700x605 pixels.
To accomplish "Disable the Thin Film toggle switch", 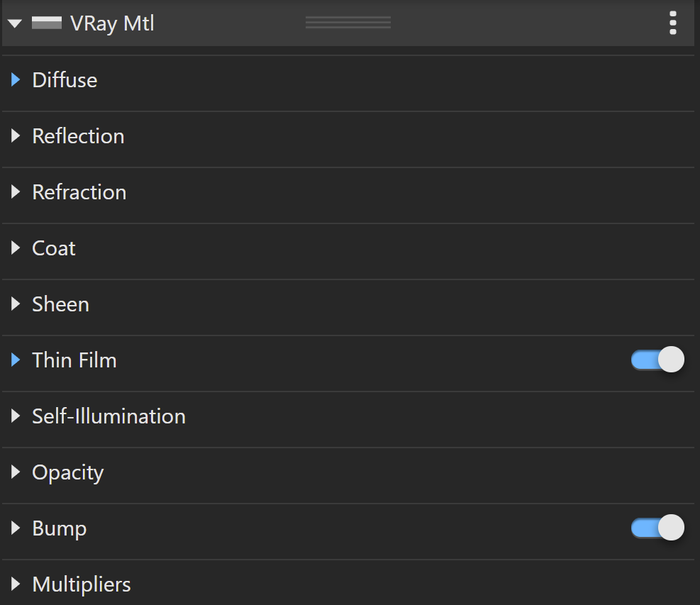I will point(657,360).
